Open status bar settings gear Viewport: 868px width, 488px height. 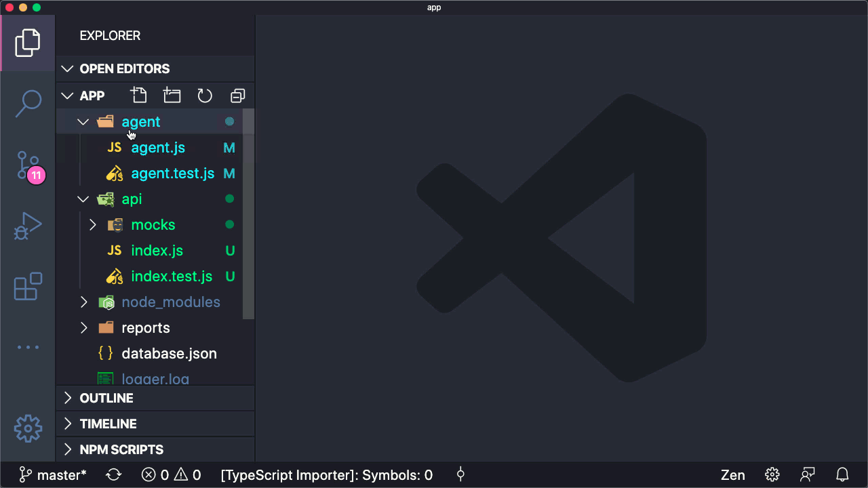coord(772,474)
